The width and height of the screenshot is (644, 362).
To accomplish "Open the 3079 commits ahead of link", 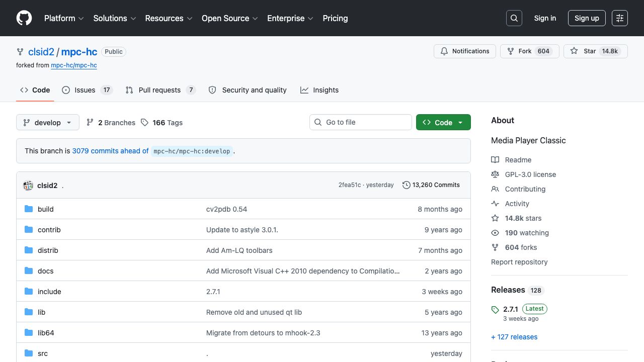I will [x=111, y=151].
